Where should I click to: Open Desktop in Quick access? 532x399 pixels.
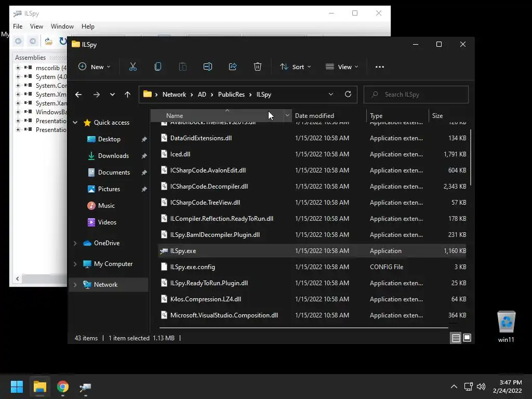[x=109, y=139]
